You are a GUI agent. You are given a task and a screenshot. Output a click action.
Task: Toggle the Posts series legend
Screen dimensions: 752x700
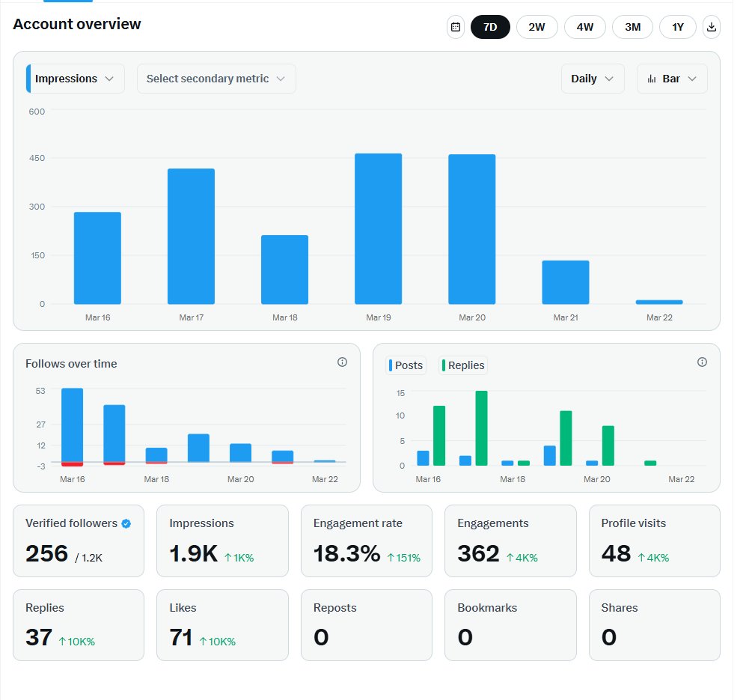point(406,365)
